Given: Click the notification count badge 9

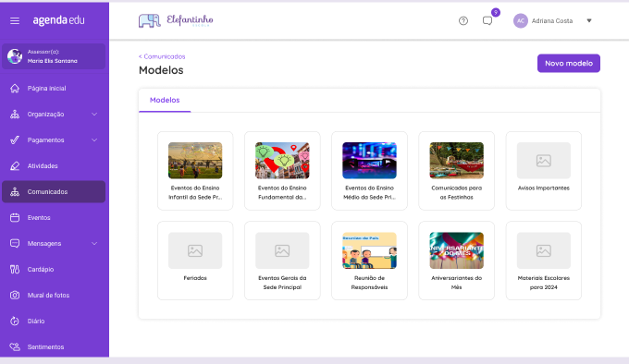Looking at the screenshot, I should 496,12.
